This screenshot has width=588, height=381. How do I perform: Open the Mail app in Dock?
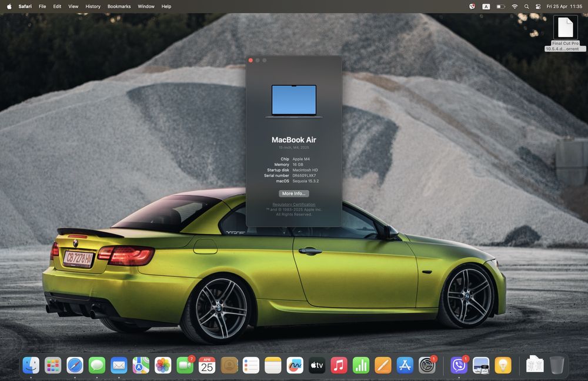(x=119, y=365)
